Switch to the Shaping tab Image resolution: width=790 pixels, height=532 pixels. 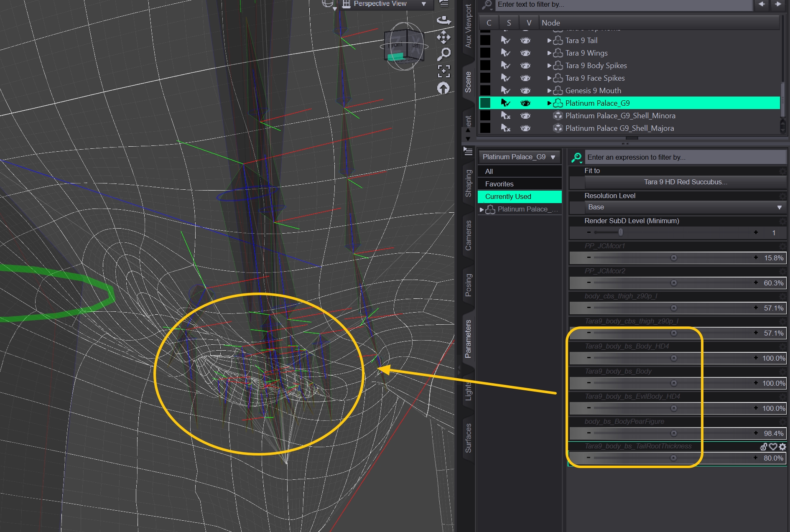[x=469, y=183]
